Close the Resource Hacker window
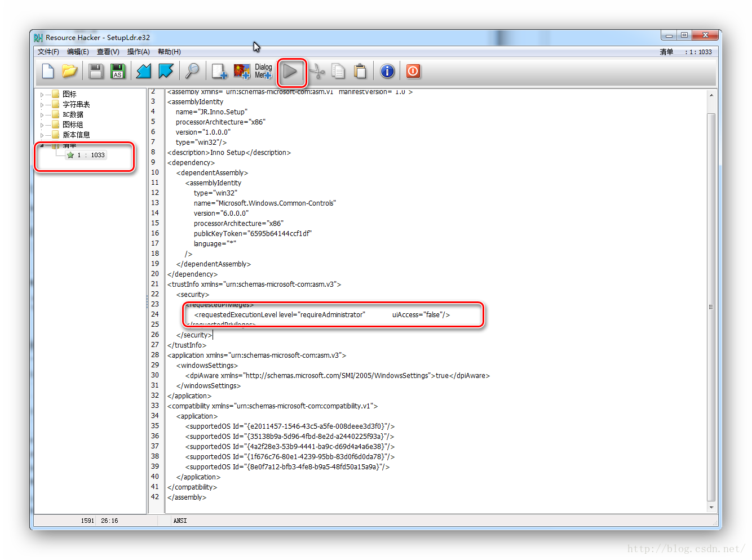 (705, 35)
